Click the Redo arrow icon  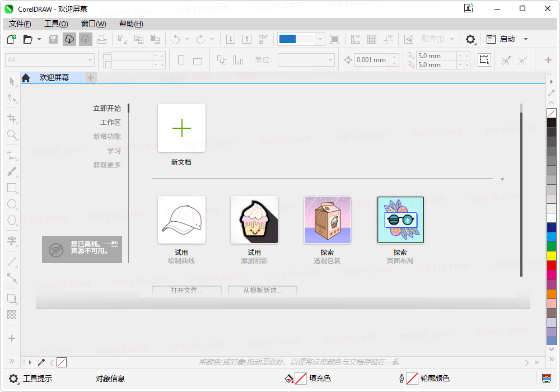point(200,39)
